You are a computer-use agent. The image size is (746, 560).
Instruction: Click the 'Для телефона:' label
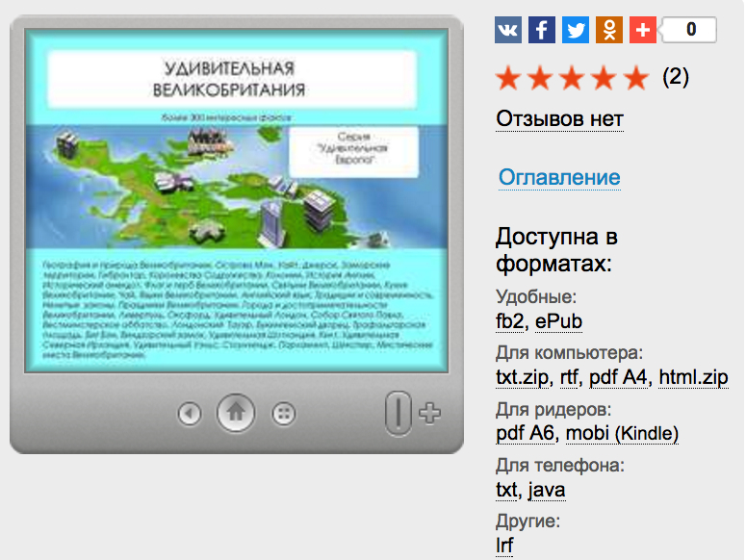(560, 465)
